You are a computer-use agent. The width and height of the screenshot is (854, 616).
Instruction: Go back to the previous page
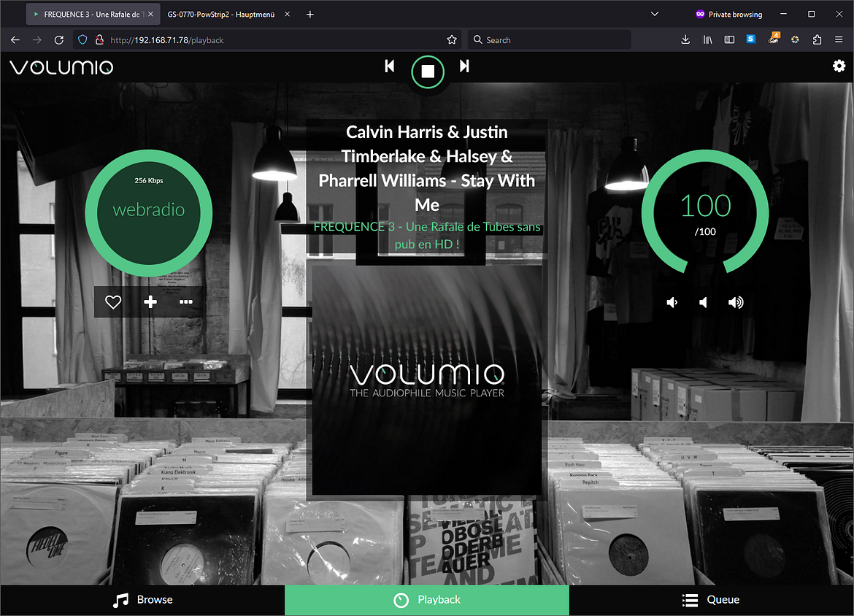coord(15,39)
